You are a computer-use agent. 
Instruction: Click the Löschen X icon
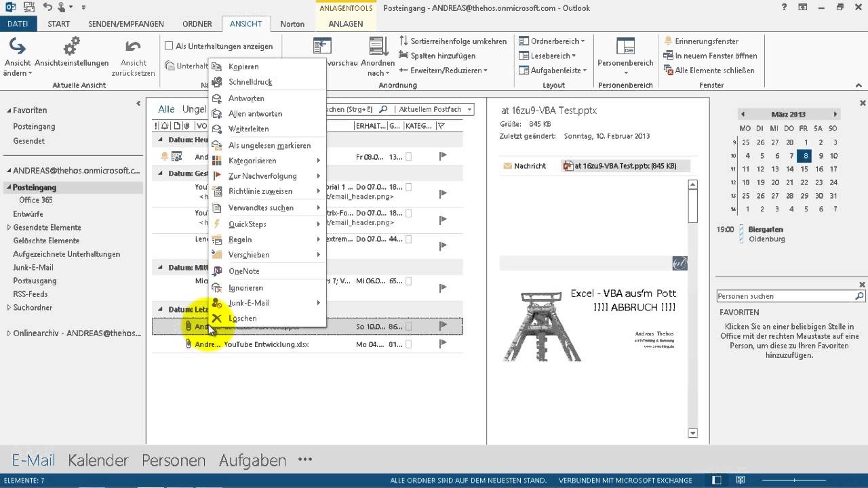(x=217, y=318)
